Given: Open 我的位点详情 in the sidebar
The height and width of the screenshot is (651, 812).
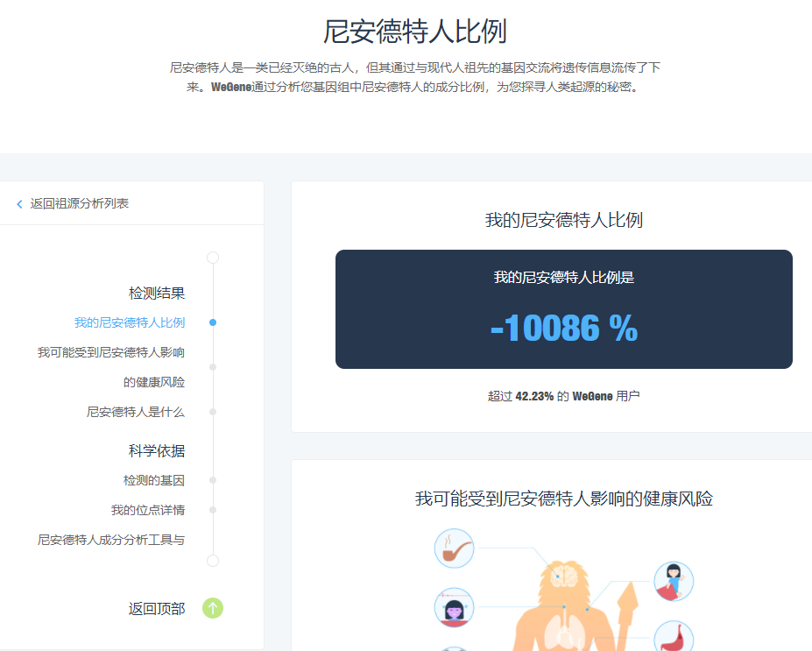Looking at the screenshot, I should point(147,510).
